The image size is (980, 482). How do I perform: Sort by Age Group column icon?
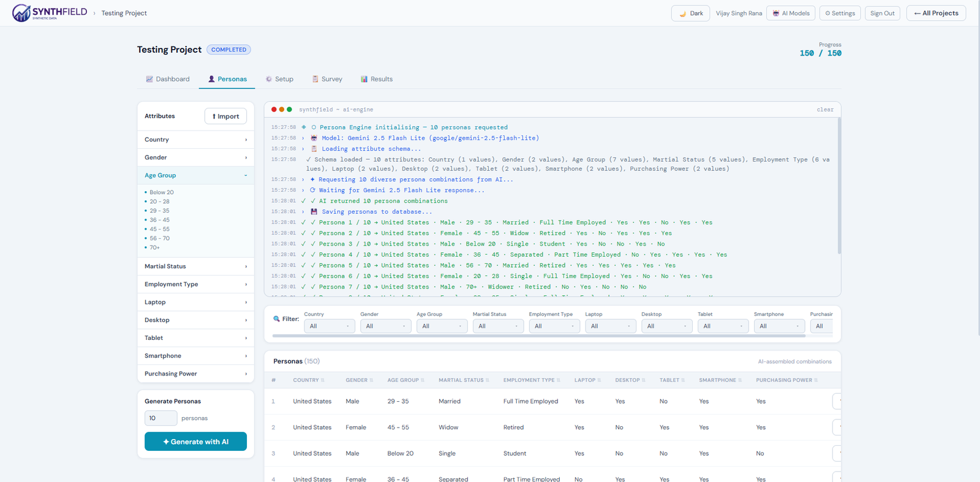(423, 380)
